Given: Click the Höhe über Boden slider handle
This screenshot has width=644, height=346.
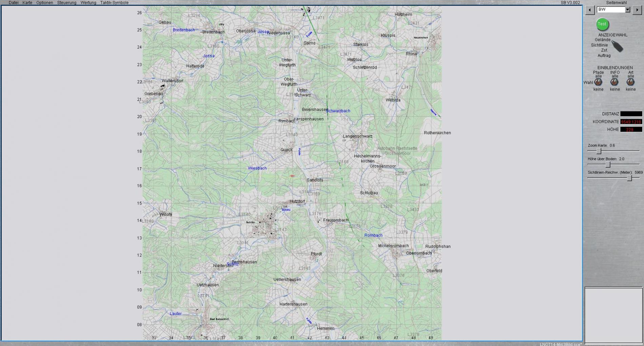Looking at the screenshot, I should coord(608,165).
